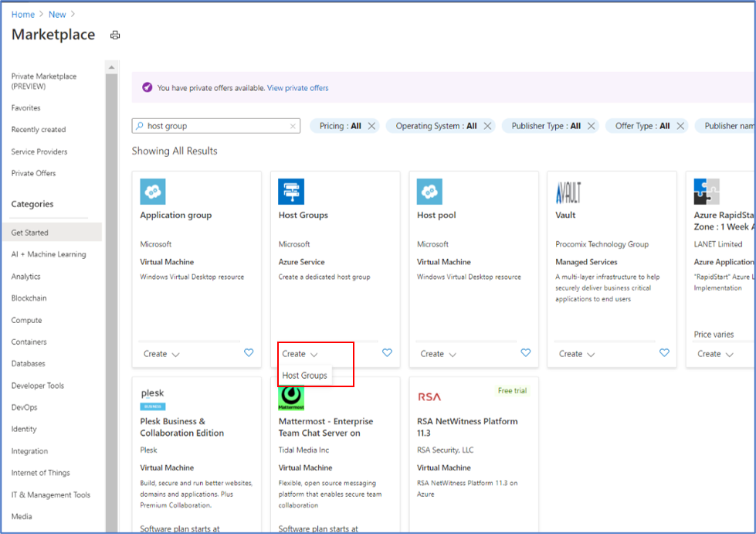
Task: Select the Developer Tools category
Action: (x=38, y=386)
